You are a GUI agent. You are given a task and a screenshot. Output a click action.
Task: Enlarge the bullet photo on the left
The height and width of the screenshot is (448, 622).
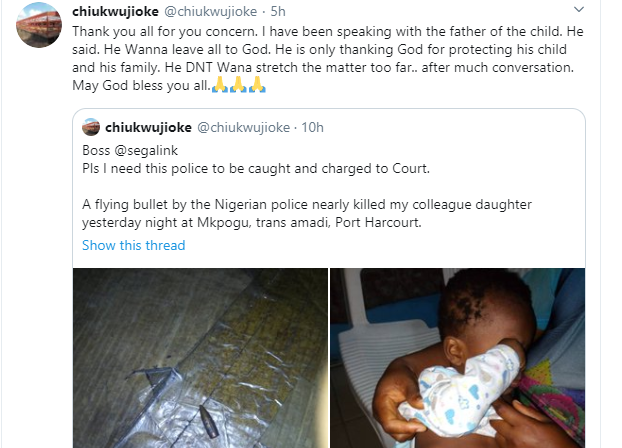198,358
